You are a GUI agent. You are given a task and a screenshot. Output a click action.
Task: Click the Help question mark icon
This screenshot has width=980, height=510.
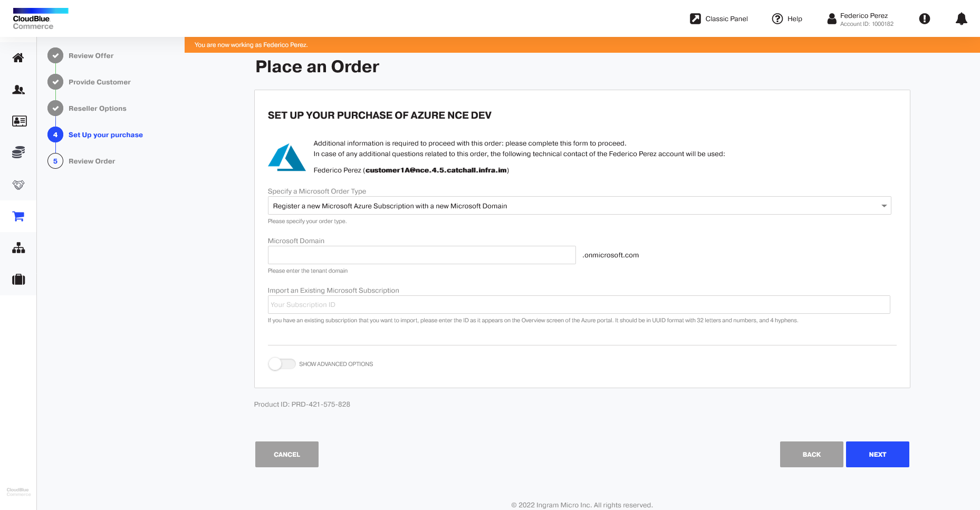click(777, 19)
